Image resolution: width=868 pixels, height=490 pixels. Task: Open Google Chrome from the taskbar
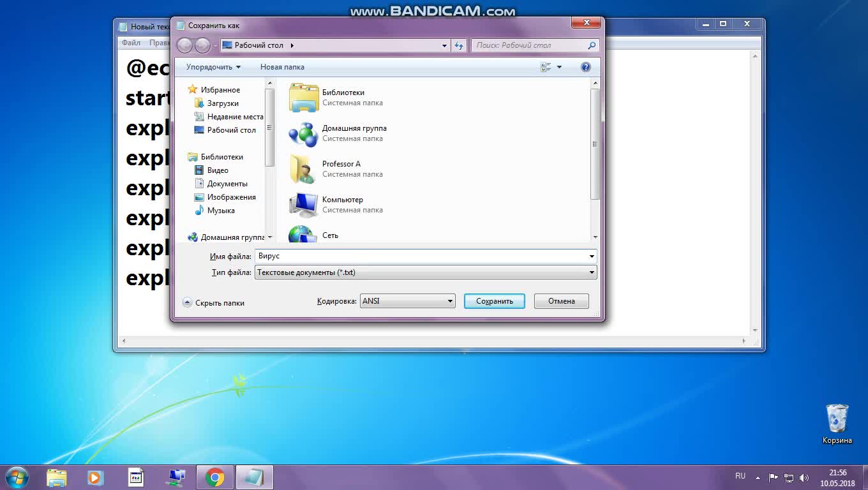[x=215, y=477]
